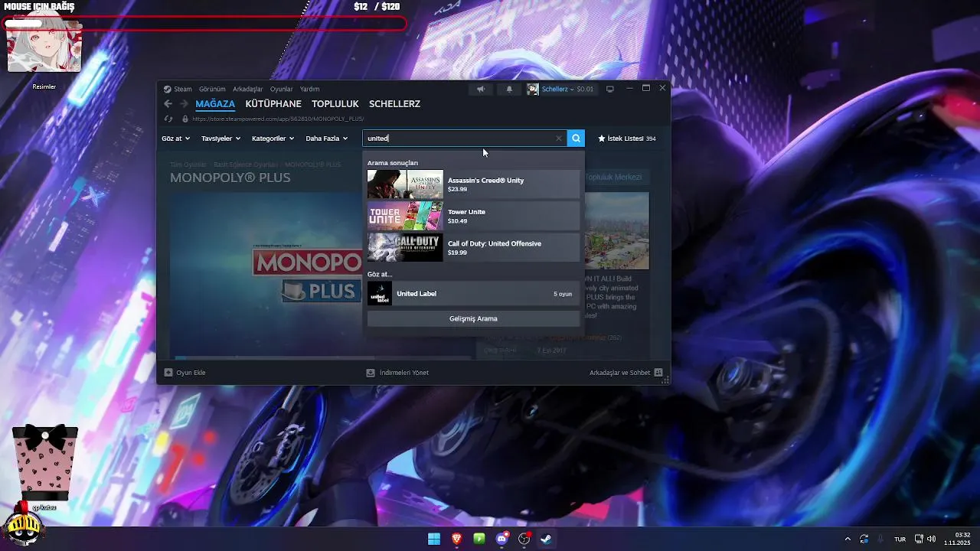Click the Arkadaşlar ve Sohbet text label
The width and height of the screenshot is (980, 551).
620,373
